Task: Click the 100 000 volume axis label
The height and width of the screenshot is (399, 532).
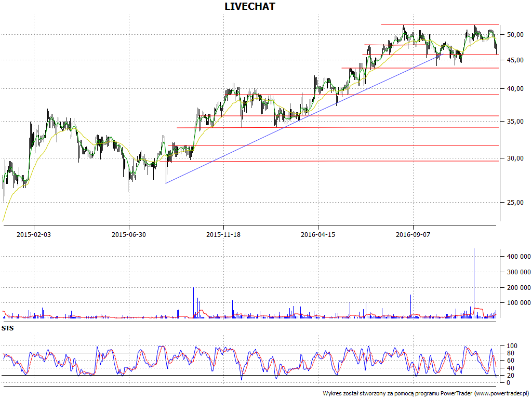Action: tap(519, 303)
